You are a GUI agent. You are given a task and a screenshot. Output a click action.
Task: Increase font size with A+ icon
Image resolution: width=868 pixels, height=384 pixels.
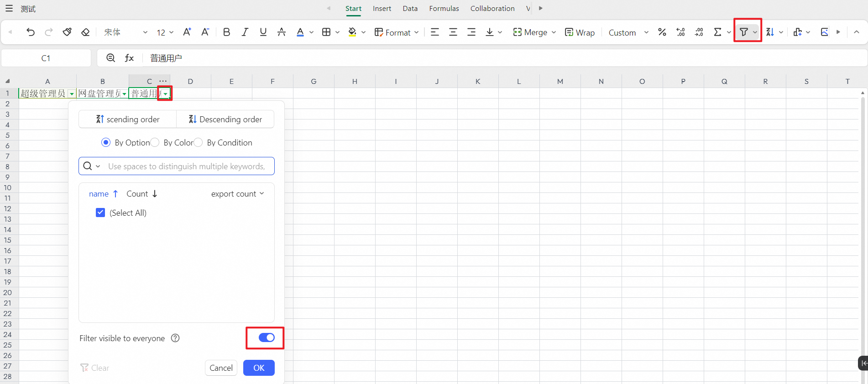pos(187,32)
